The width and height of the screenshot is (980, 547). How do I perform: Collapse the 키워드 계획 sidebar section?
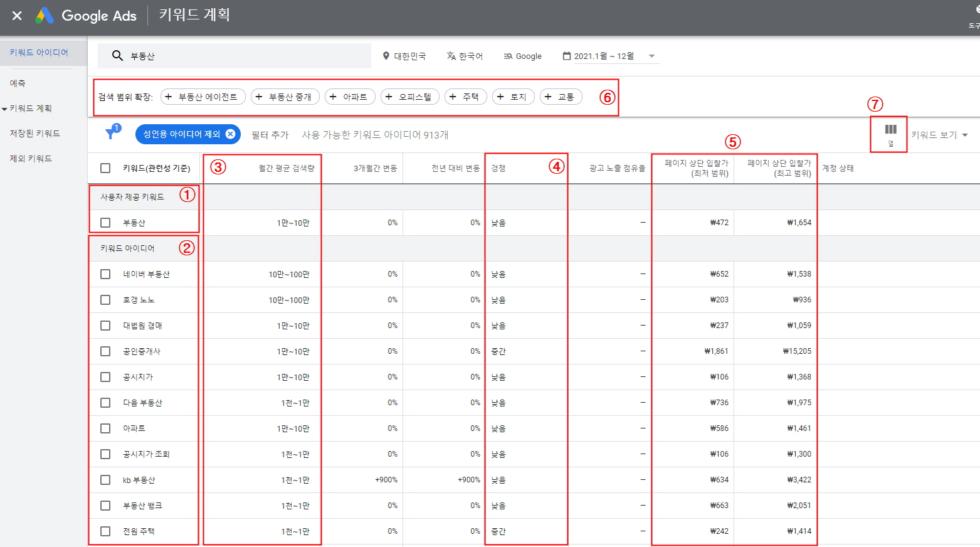point(4,109)
